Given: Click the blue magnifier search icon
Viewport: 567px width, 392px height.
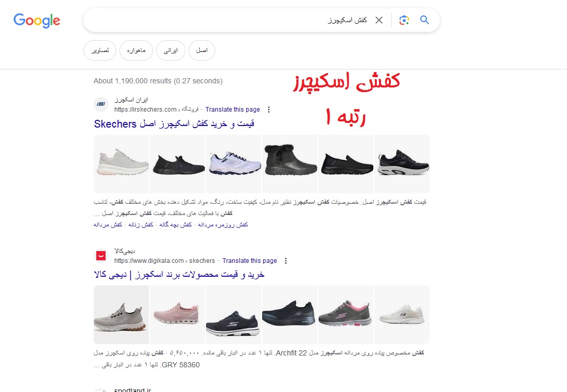Looking at the screenshot, I should pos(424,20).
